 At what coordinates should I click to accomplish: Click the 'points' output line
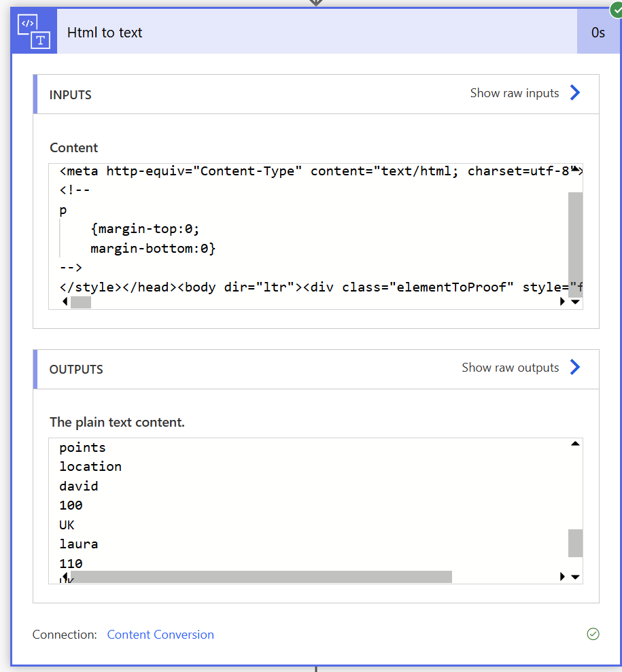point(82,447)
